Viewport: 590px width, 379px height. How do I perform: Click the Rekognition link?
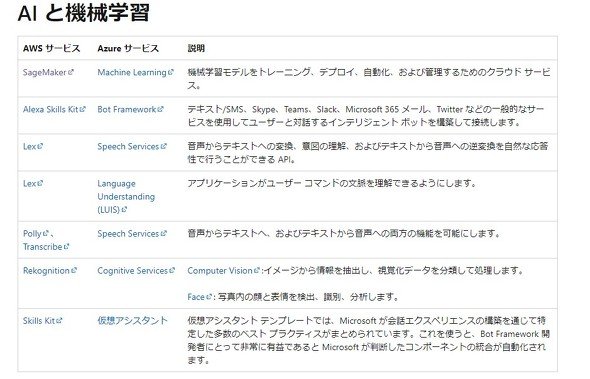50,271
